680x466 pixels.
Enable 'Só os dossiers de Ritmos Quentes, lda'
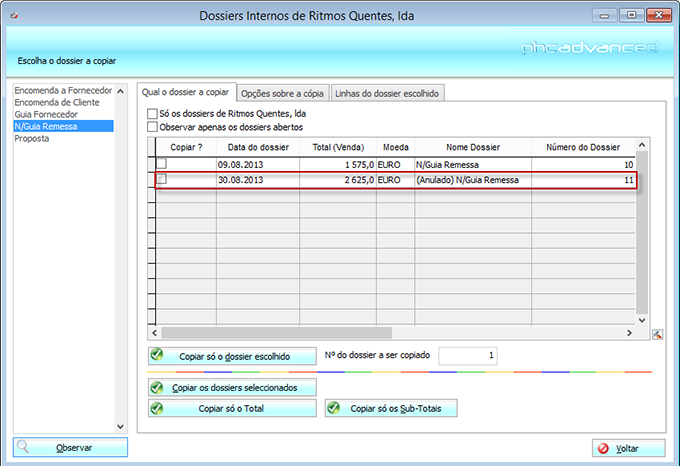pos(152,114)
